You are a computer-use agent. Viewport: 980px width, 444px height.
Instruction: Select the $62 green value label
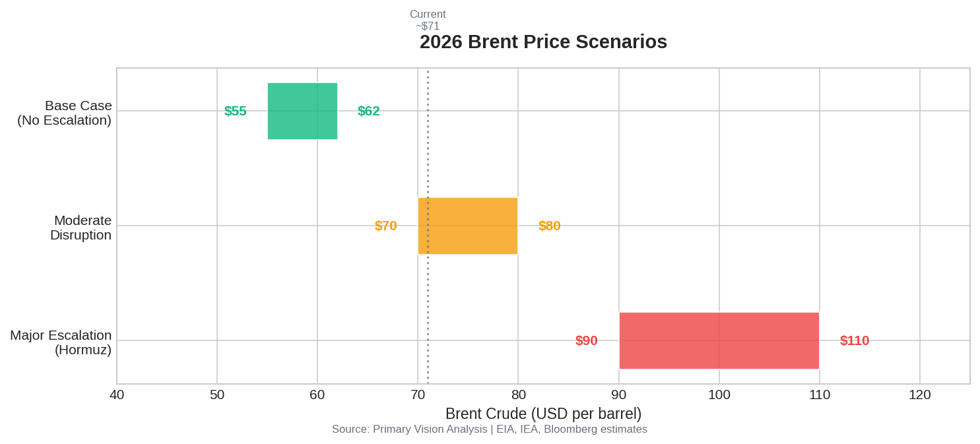tap(369, 111)
